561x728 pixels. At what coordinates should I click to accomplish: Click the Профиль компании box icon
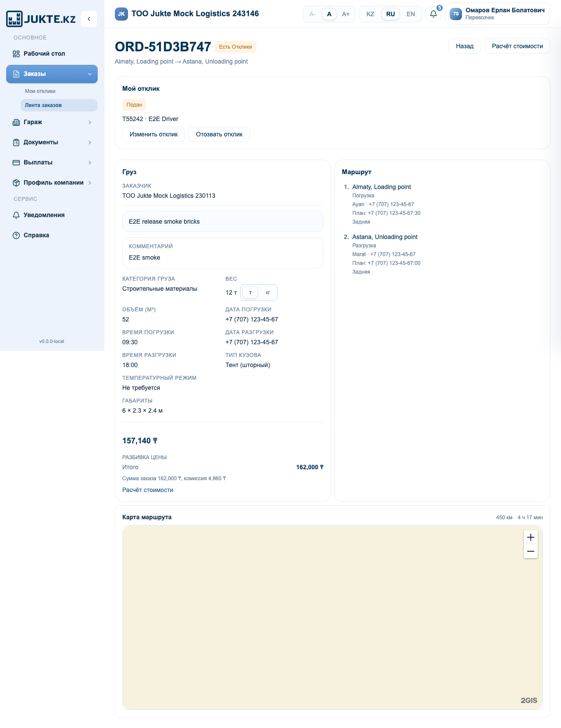[16, 183]
